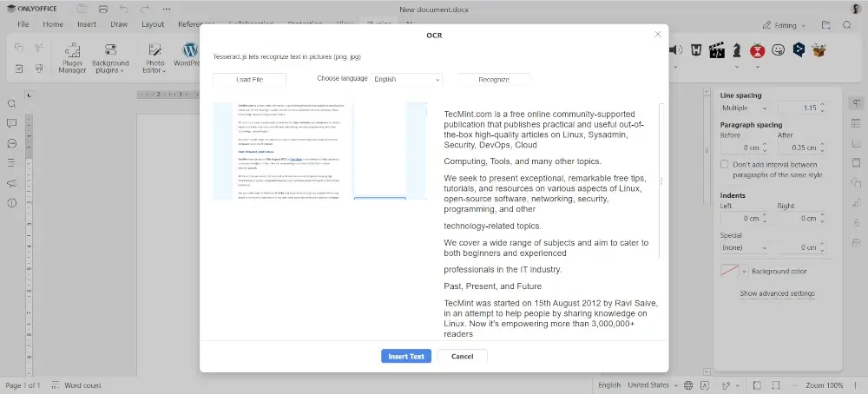This screenshot has width=868, height=394.
Task: Open the Line spacing Multiple dropdown
Action: pyautogui.click(x=745, y=108)
